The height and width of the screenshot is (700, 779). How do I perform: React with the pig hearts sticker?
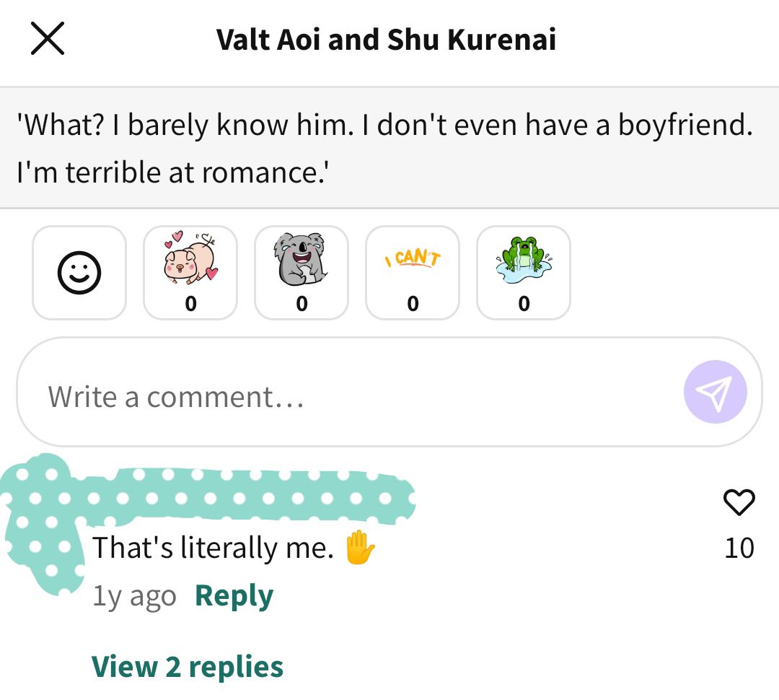(190, 273)
